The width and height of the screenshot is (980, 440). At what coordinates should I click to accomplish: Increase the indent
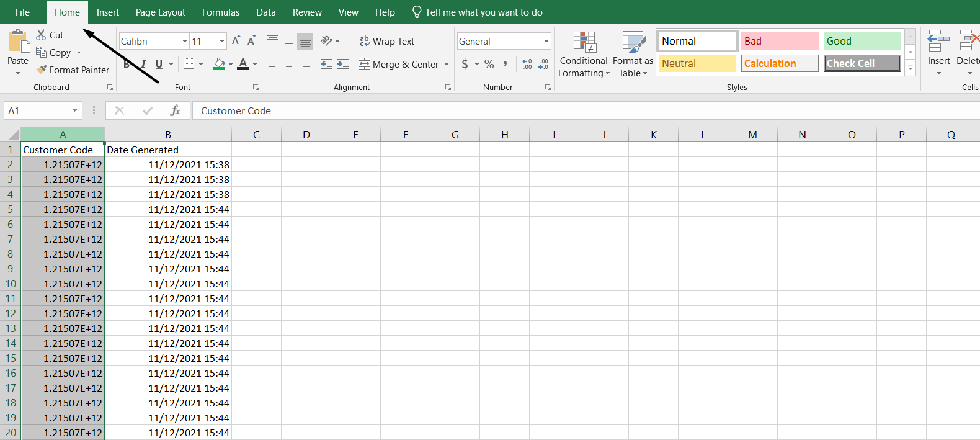[343, 64]
